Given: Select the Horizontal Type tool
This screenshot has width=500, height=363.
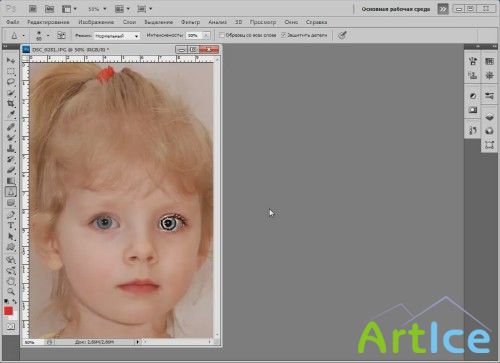Looking at the screenshot, I should [11, 226].
